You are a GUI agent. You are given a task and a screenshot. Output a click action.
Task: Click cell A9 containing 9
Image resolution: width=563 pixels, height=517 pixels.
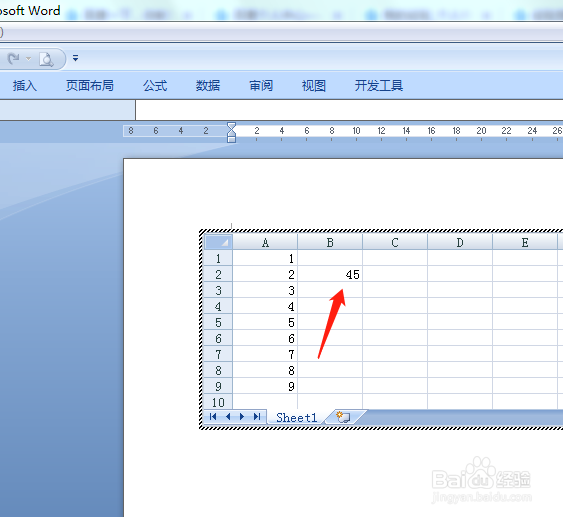point(265,386)
